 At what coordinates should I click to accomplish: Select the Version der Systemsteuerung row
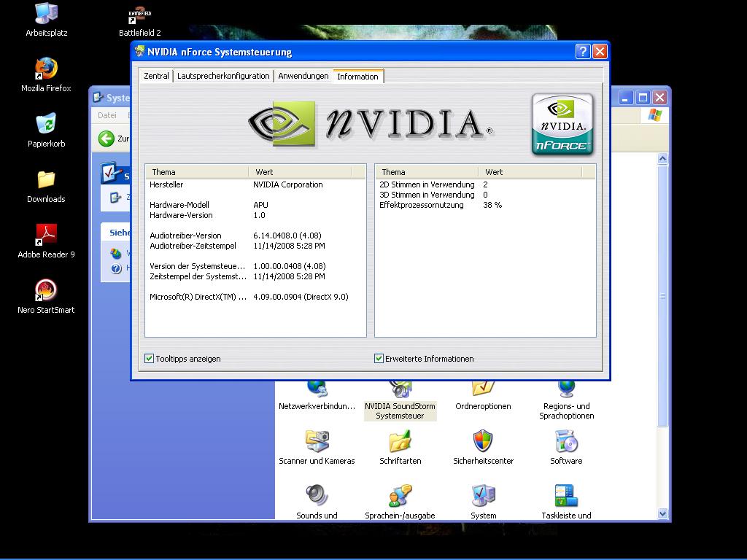(x=255, y=266)
